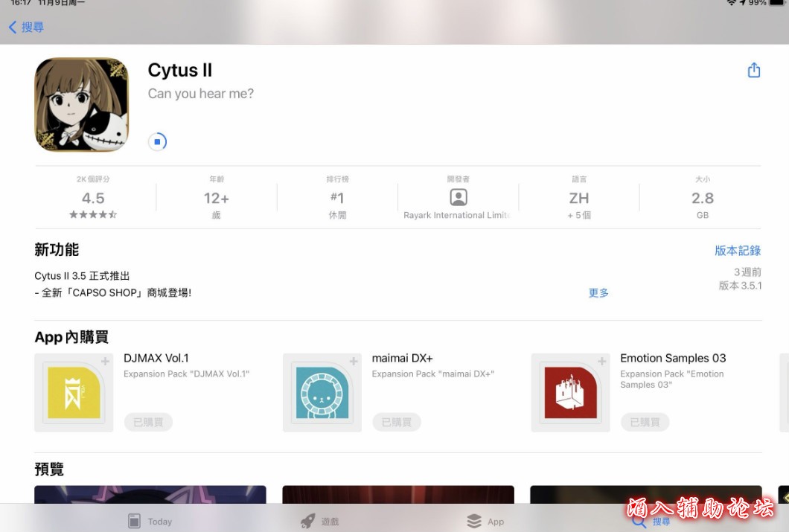The image size is (789, 532).
Task: Tap the maimai DX+ expansion pack icon
Action: (322, 392)
